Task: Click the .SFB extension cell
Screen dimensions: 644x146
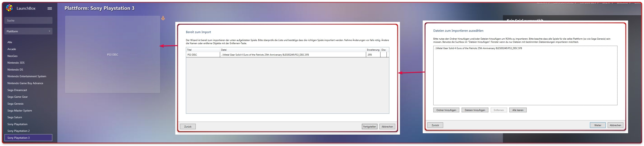Action: tap(373, 55)
